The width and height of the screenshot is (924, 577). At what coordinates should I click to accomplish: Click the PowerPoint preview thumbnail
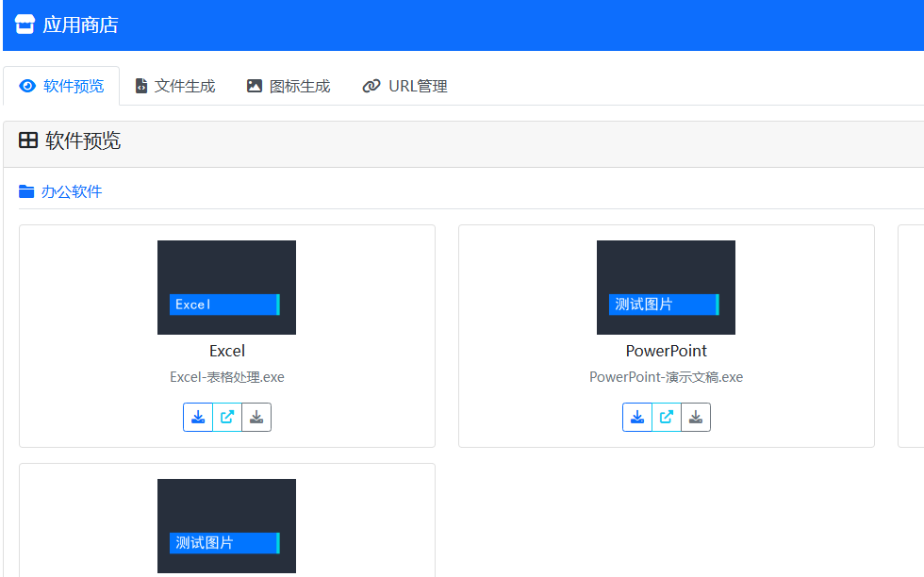pos(666,288)
